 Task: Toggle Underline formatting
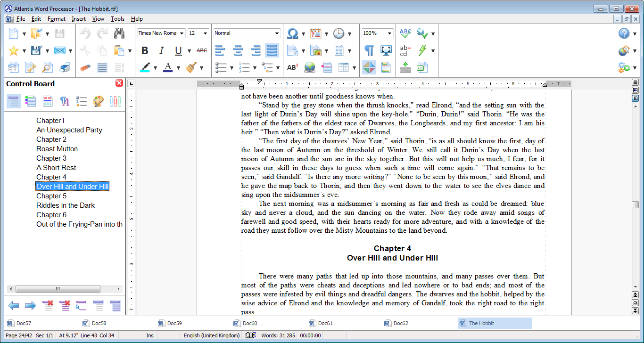178,50
